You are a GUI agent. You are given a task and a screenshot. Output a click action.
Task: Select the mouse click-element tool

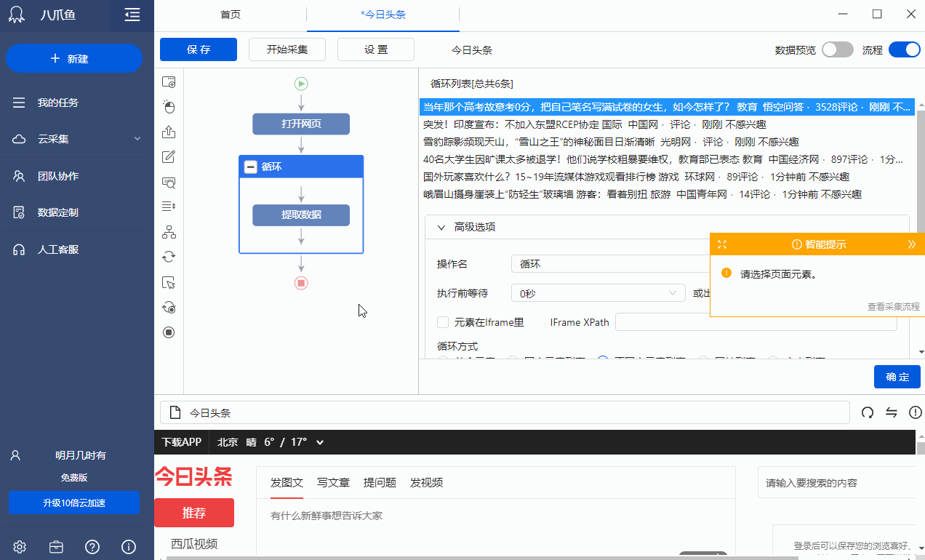(x=169, y=108)
